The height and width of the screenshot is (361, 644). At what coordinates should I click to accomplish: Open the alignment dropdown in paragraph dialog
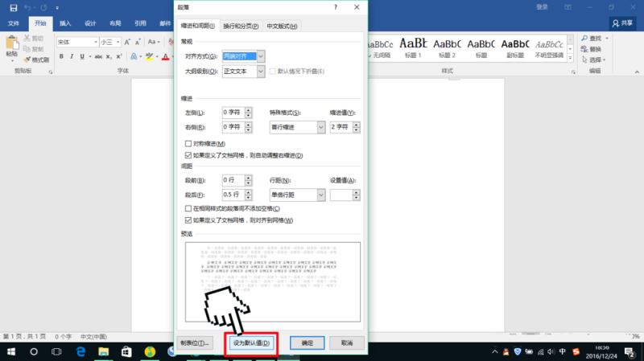(261, 56)
